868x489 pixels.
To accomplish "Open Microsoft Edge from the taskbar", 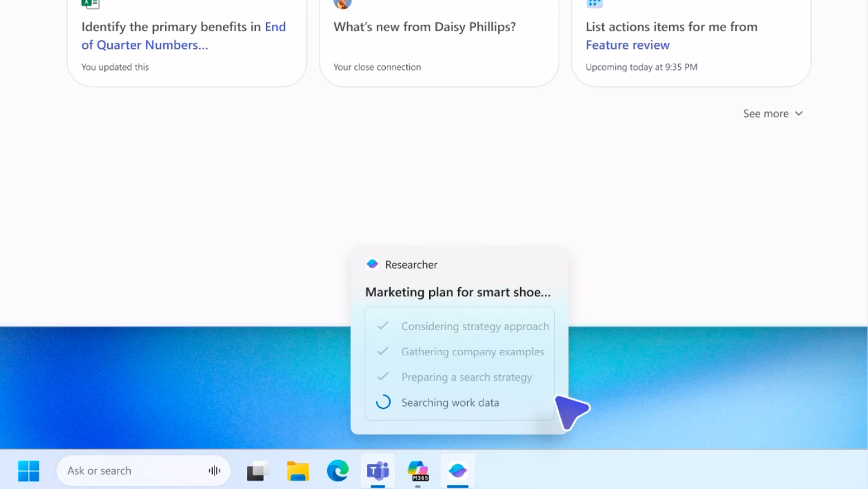I will 338,471.
